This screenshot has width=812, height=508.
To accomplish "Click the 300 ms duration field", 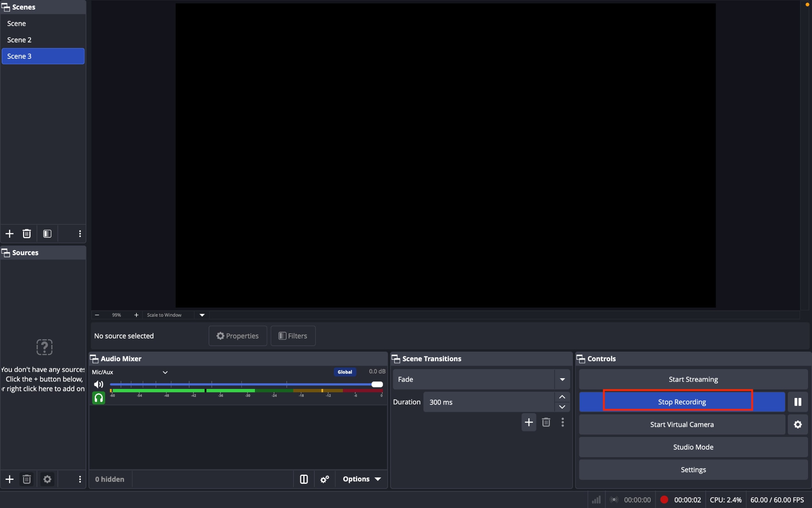I will pos(488,402).
